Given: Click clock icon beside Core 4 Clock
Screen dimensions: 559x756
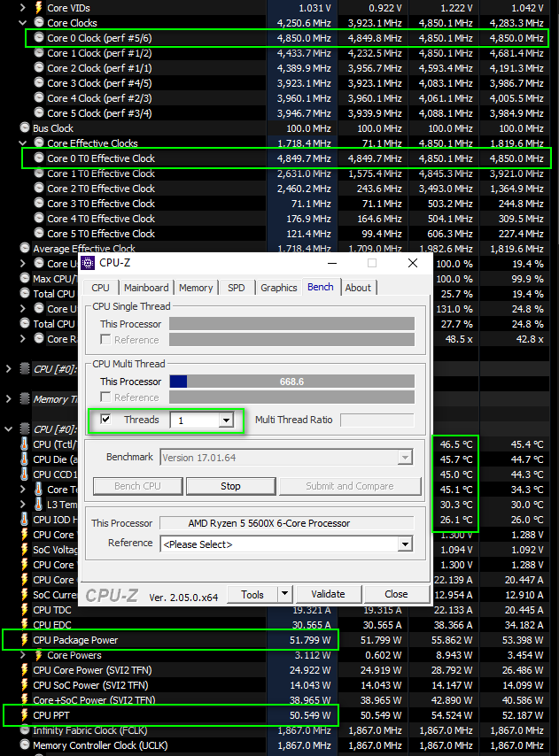Looking at the screenshot, I should pyautogui.click(x=39, y=97).
